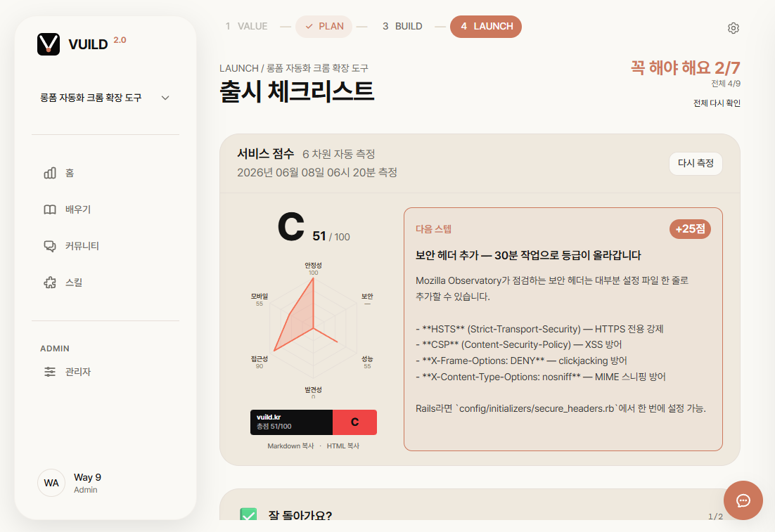
Task: Click the LAUNCH breadcrumb link
Action: (238, 68)
